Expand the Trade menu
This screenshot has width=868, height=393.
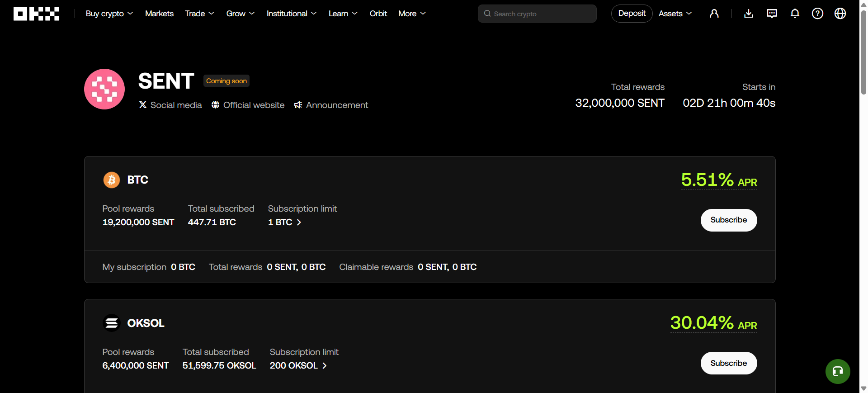pos(199,14)
